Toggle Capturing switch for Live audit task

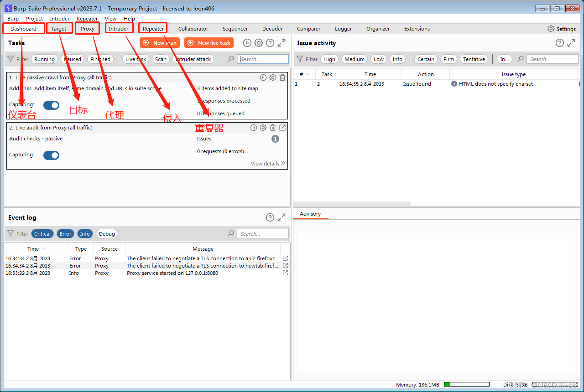52,155
